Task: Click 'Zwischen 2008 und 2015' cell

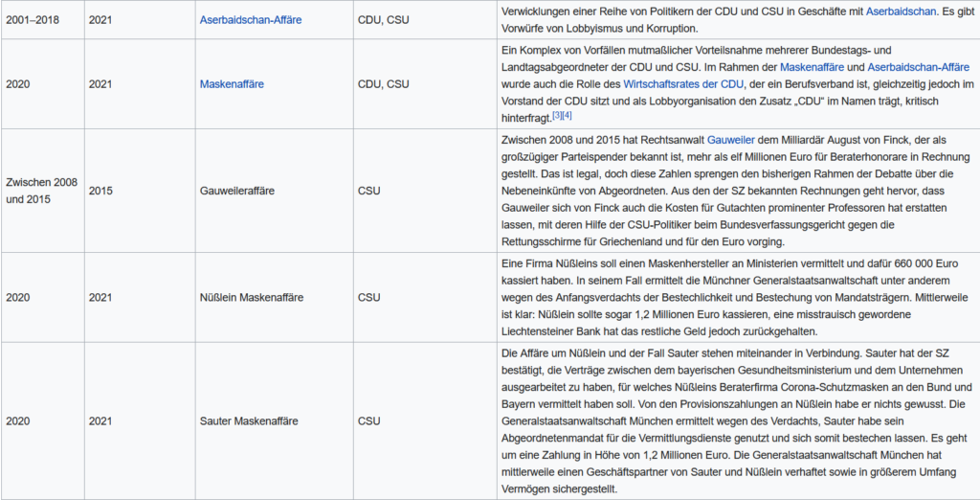Action: 41,191
